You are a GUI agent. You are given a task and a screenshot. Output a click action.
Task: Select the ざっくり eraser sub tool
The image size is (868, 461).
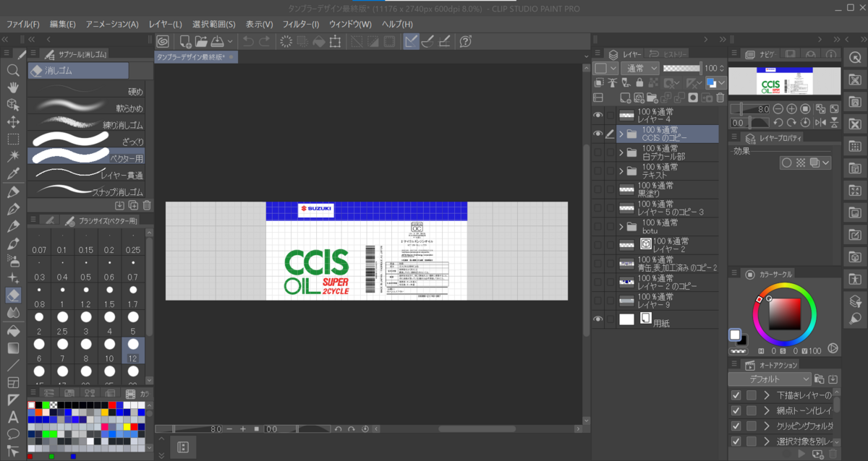point(87,138)
